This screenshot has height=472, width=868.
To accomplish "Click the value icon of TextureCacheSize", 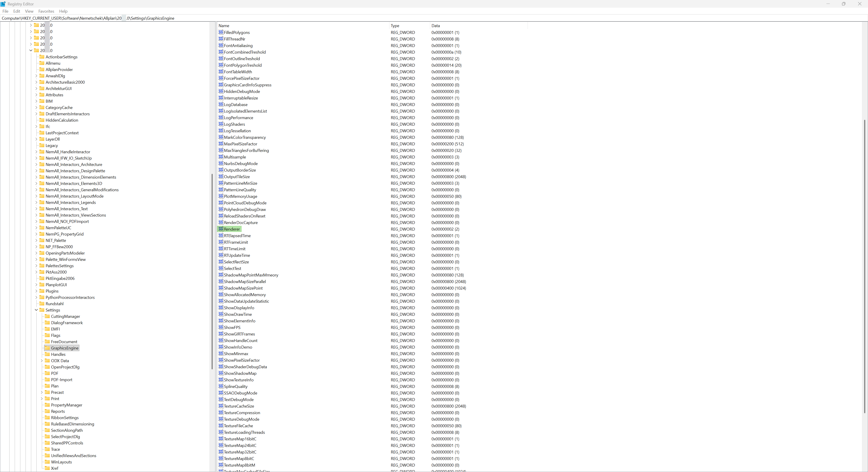I will pos(221,406).
